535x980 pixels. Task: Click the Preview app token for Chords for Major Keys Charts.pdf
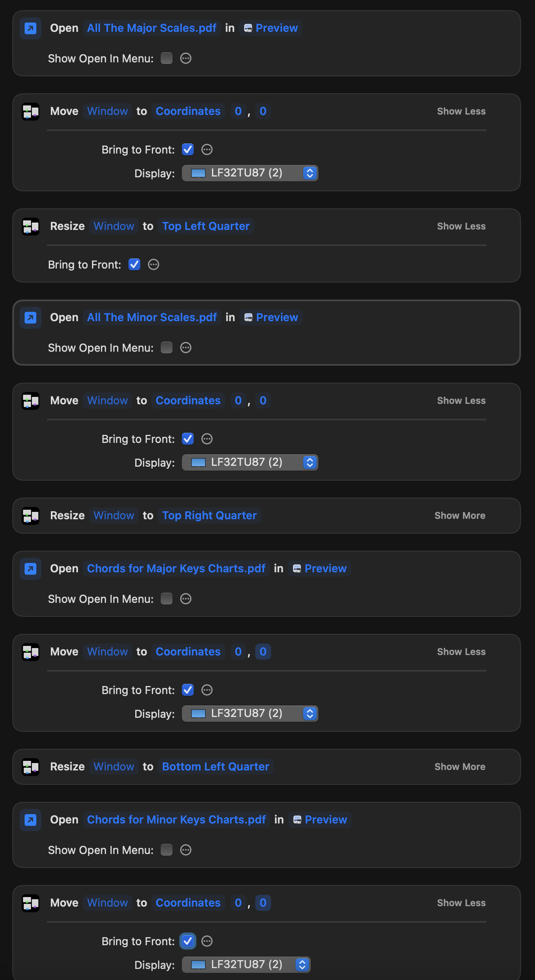[x=320, y=569]
